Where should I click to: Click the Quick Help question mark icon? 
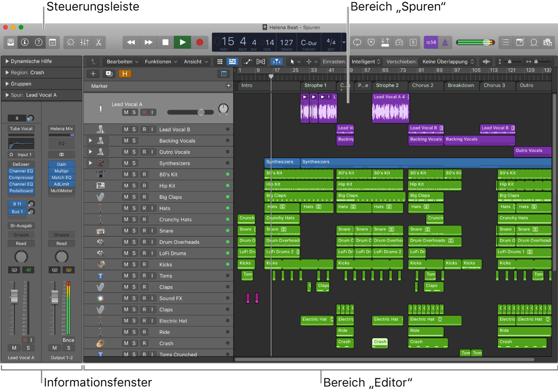pos(39,42)
